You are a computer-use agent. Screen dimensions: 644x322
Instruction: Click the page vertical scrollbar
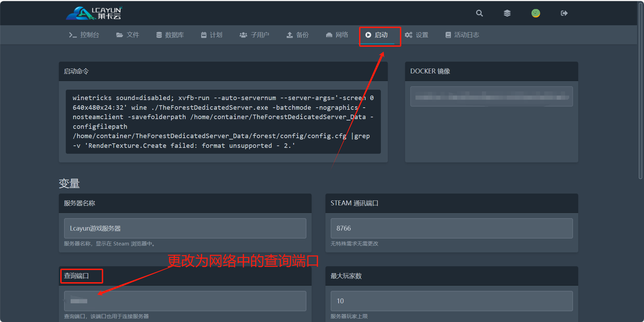[x=641, y=91]
